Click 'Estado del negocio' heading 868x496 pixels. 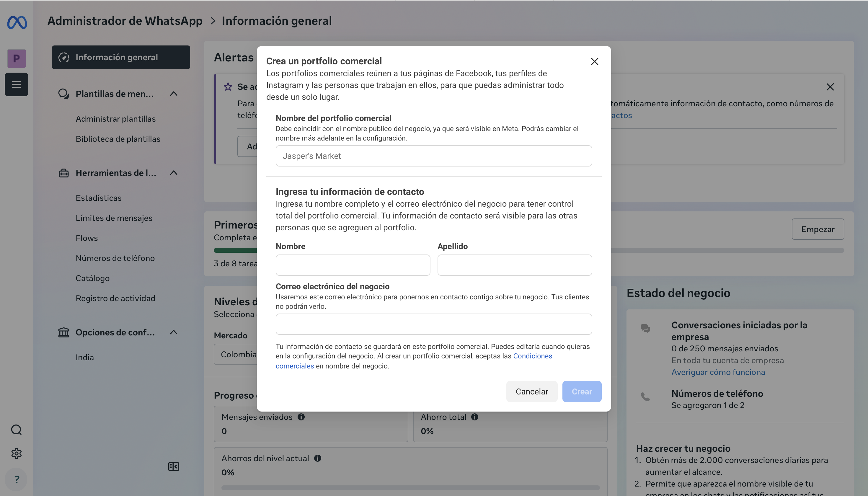(678, 293)
